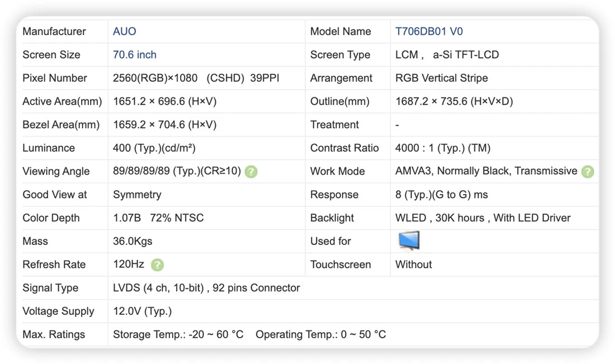The image size is (615, 364).
Task: Click the Mass label
Action: coord(35,241)
